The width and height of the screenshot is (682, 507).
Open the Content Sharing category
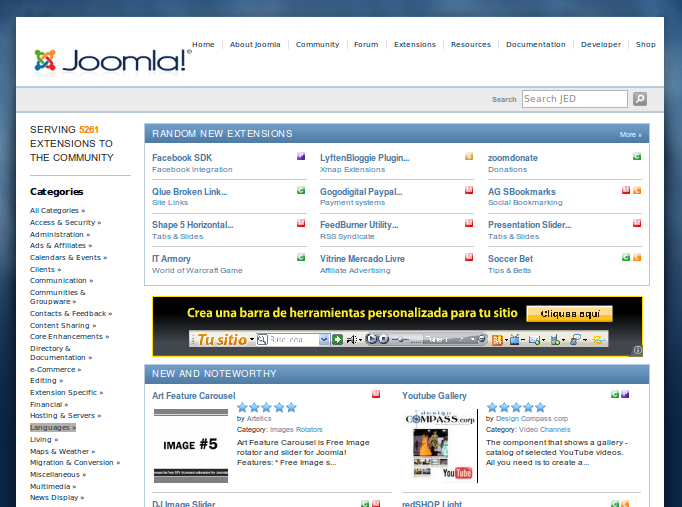click(63, 325)
